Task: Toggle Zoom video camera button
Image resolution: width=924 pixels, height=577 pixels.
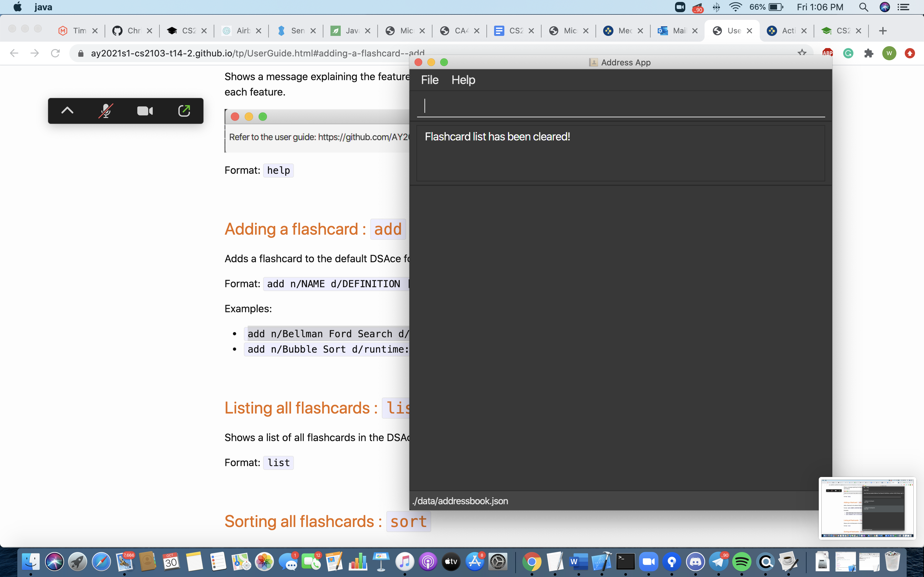Action: (x=145, y=111)
